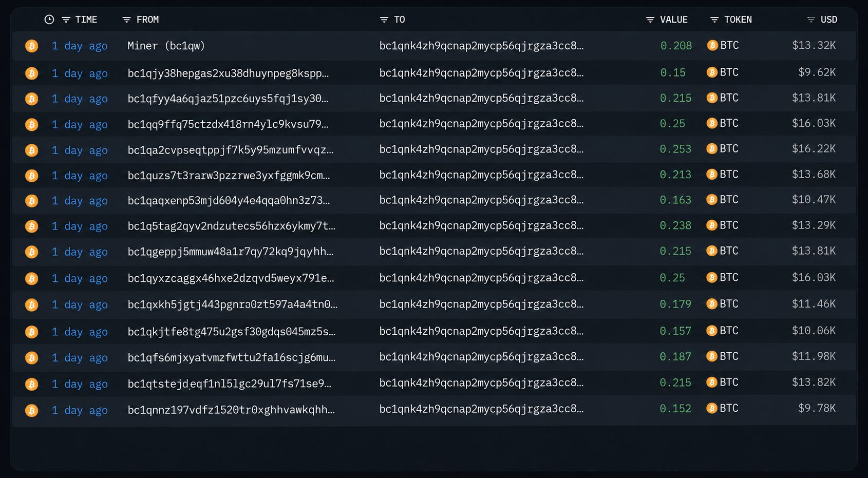This screenshot has height=478, width=868.
Task: Click the Bitcoin chain icon in the bc1qkjtfe8tg row
Action: (32, 332)
